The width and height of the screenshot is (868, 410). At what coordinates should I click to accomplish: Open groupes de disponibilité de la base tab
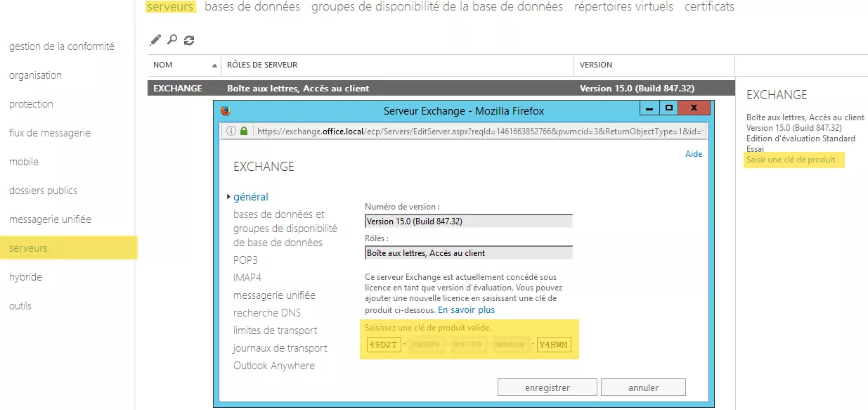[437, 6]
